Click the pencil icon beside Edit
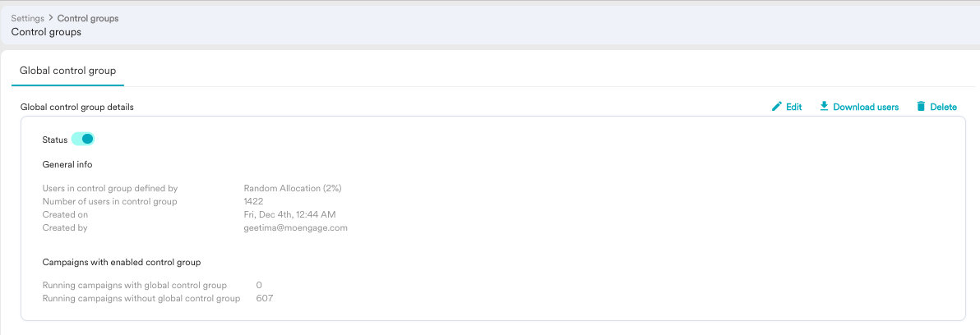 777,107
